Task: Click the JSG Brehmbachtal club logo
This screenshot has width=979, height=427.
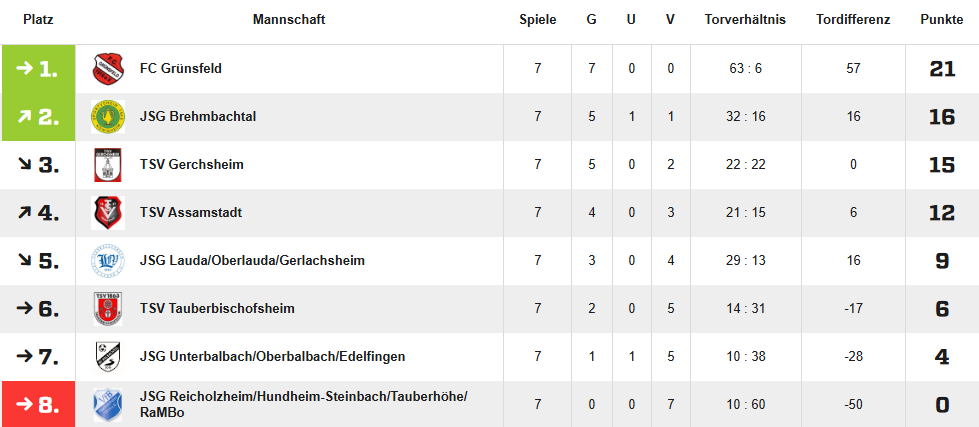Action: click(107, 117)
